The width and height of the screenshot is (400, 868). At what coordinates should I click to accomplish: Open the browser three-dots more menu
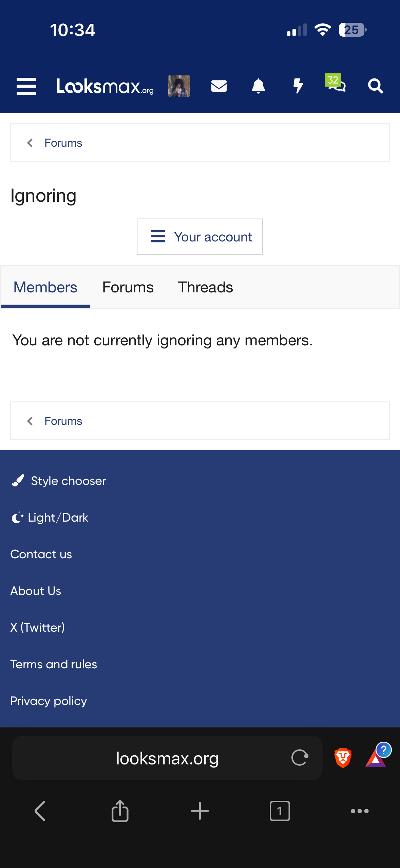point(360,811)
